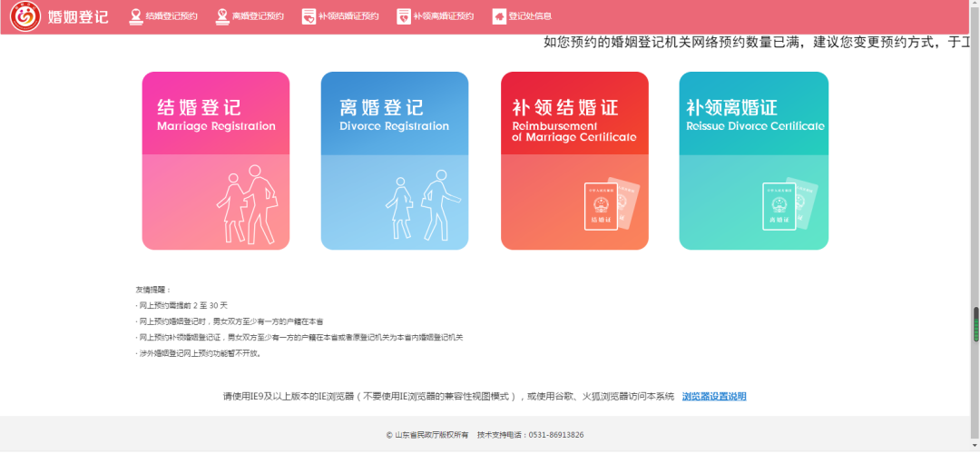The image size is (980, 454).
Task: Select 补领结婚证预约 in top navigation
Action: (x=348, y=16)
